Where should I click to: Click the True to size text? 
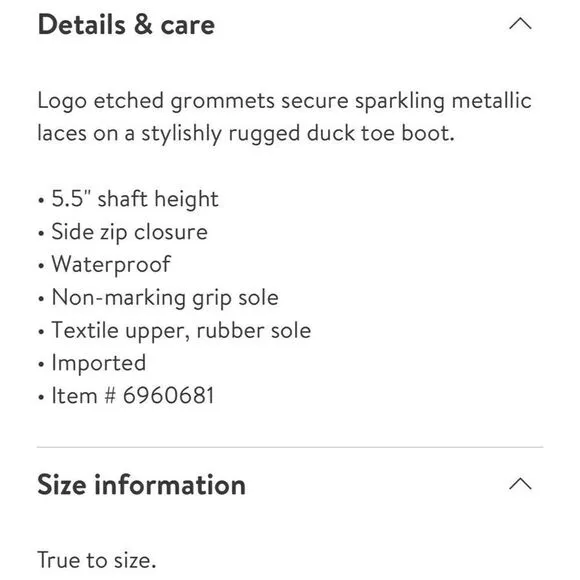[x=97, y=560]
